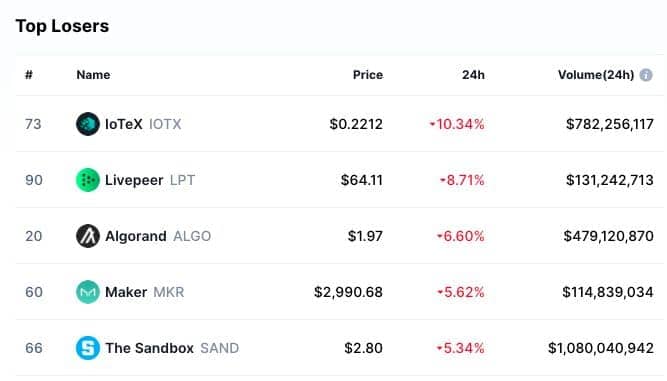
Task: Click the Livepeer green logo icon
Action: coord(88,180)
